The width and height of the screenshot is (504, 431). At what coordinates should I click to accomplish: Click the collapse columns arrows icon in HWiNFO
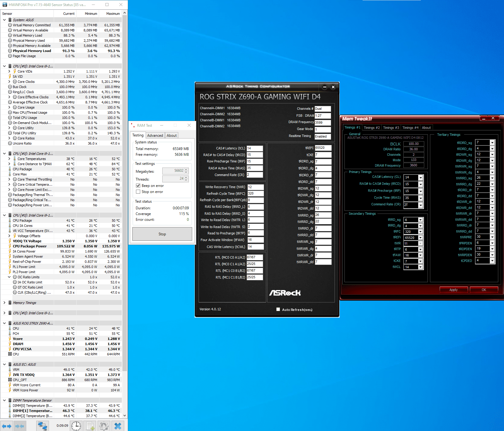pyautogui.click(x=20, y=426)
